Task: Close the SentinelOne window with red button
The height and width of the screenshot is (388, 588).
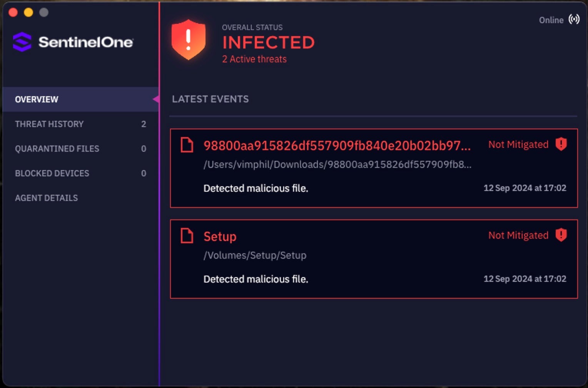Action: coord(13,12)
